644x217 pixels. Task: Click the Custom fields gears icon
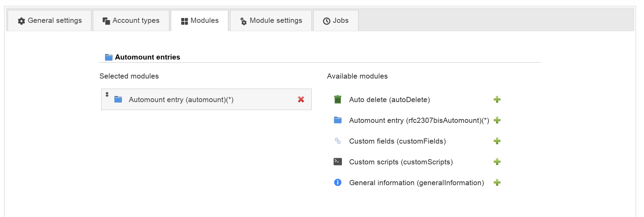pos(337,141)
